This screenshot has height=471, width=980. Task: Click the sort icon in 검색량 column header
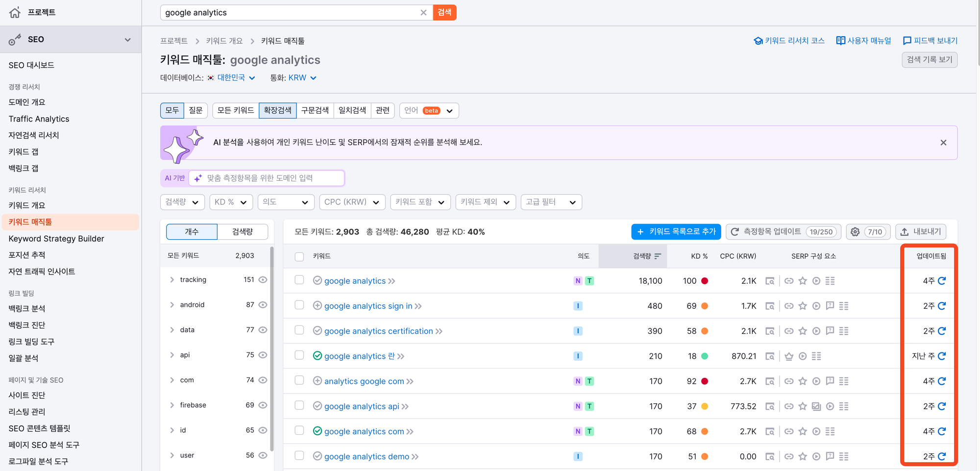tap(658, 256)
